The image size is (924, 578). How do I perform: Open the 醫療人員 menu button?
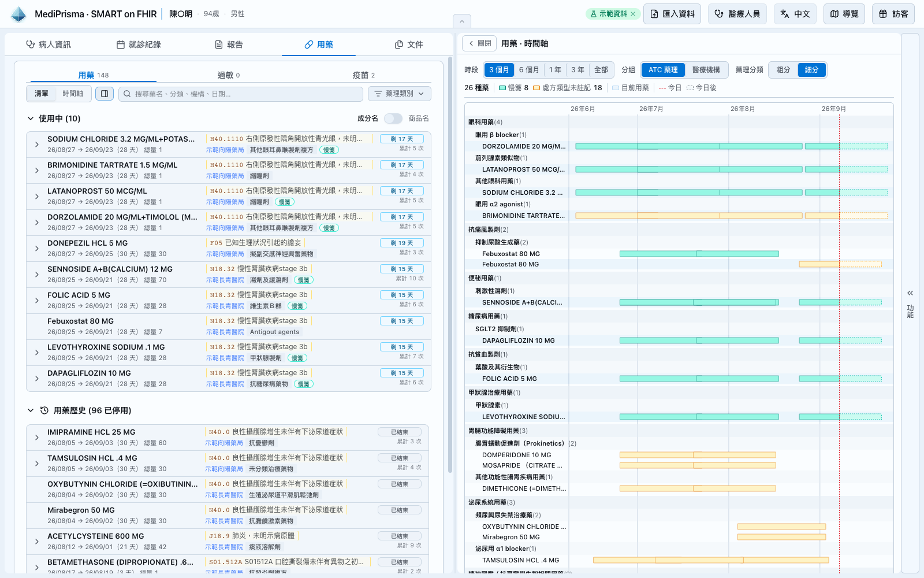pyautogui.click(x=737, y=14)
